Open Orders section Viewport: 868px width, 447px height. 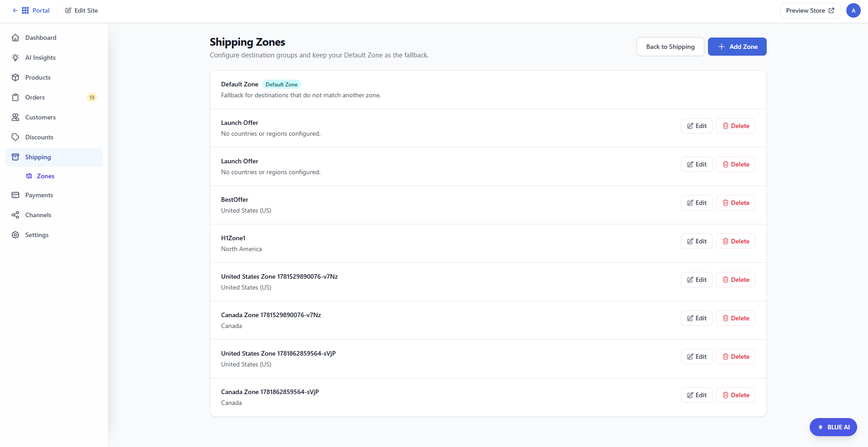point(54,97)
